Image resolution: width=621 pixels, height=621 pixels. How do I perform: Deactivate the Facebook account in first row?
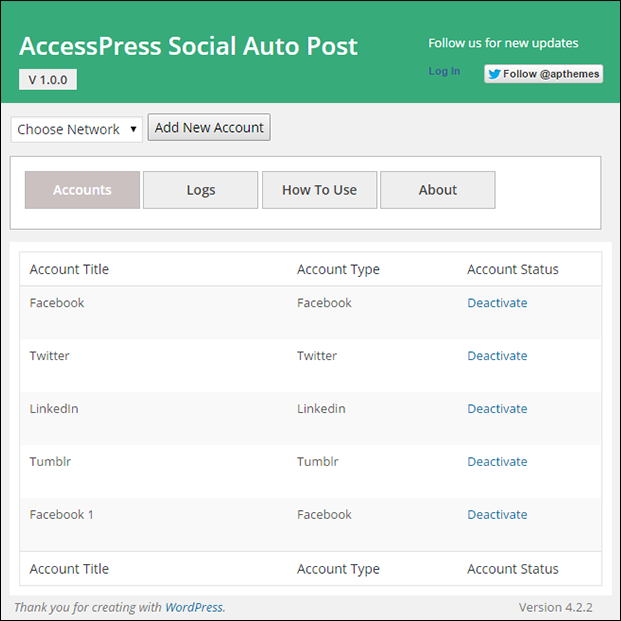[497, 303]
